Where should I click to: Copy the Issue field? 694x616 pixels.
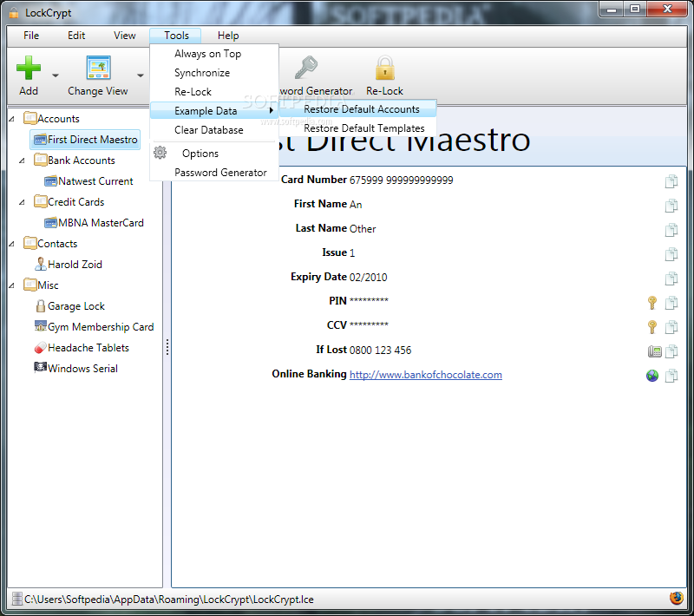671,254
